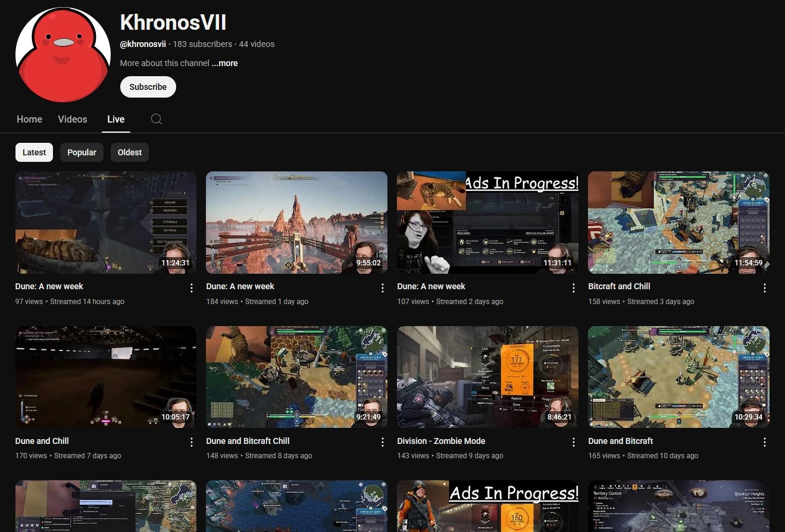The height and width of the screenshot is (532, 785).
Task: Open three-dot menu for Bitcraft and Chill
Action: point(765,288)
